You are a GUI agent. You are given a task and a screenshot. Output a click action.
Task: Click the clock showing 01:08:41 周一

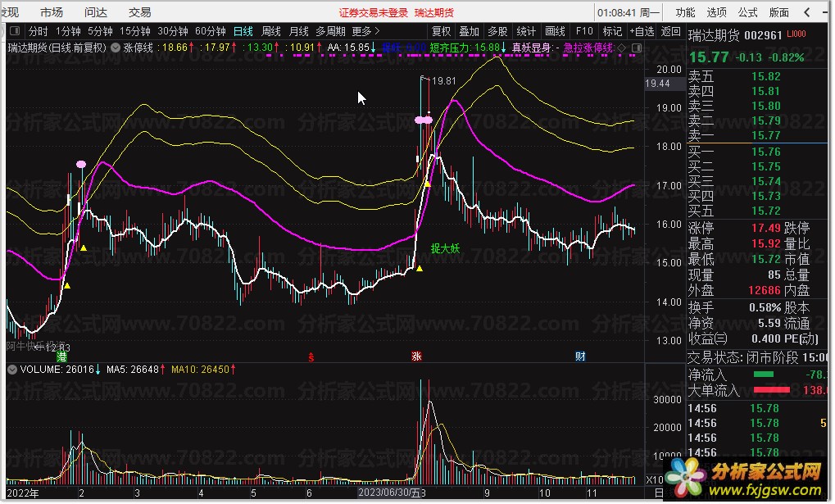(x=628, y=12)
